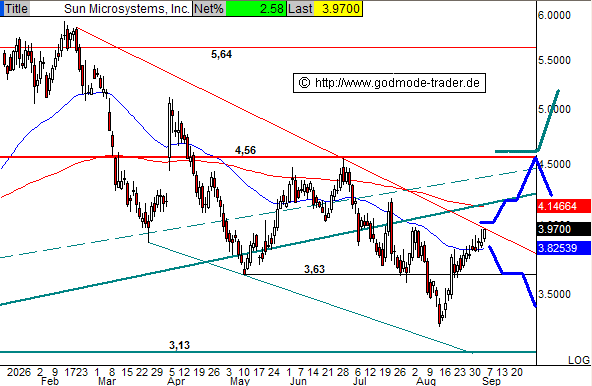Click the Sep month label
The width and height of the screenshot is (592, 386).
[491, 381]
